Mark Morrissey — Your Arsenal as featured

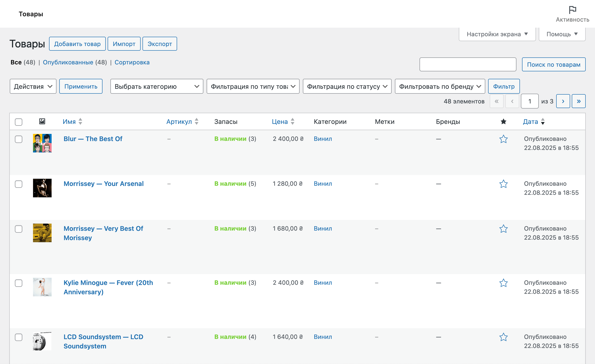pyautogui.click(x=503, y=184)
